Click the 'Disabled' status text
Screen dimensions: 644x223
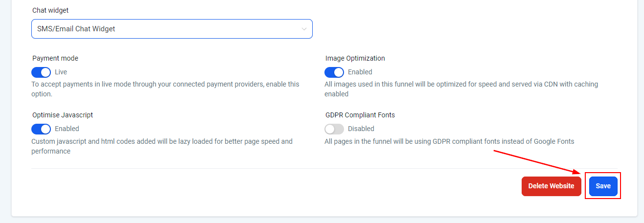[x=361, y=129]
